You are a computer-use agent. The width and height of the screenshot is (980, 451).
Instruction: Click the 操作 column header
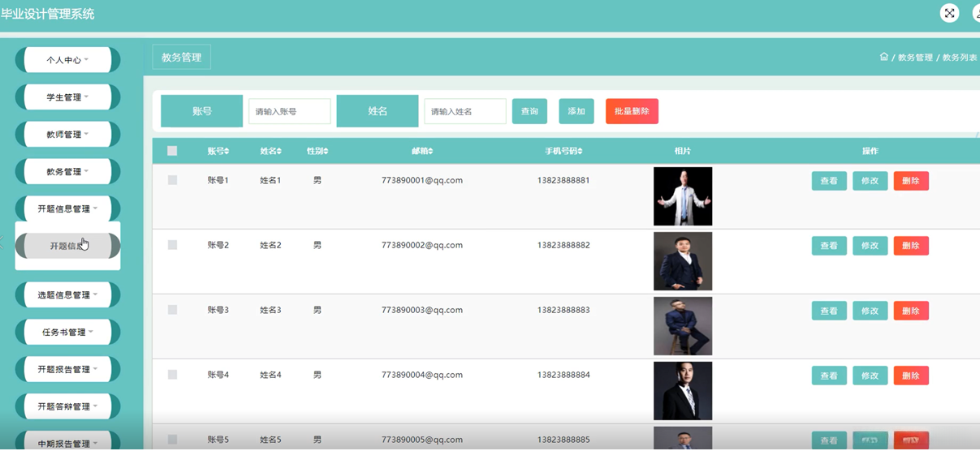(x=870, y=151)
